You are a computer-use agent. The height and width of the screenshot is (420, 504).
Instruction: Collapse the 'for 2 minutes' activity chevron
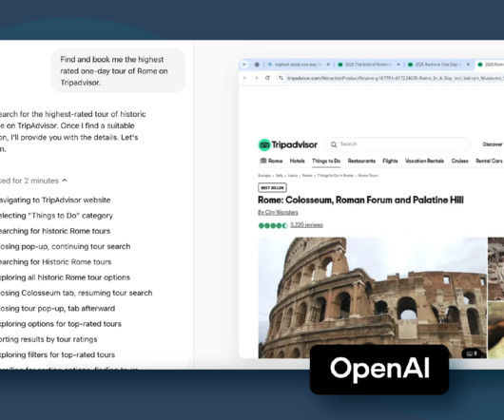pyautogui.click(x=65, y=181)
